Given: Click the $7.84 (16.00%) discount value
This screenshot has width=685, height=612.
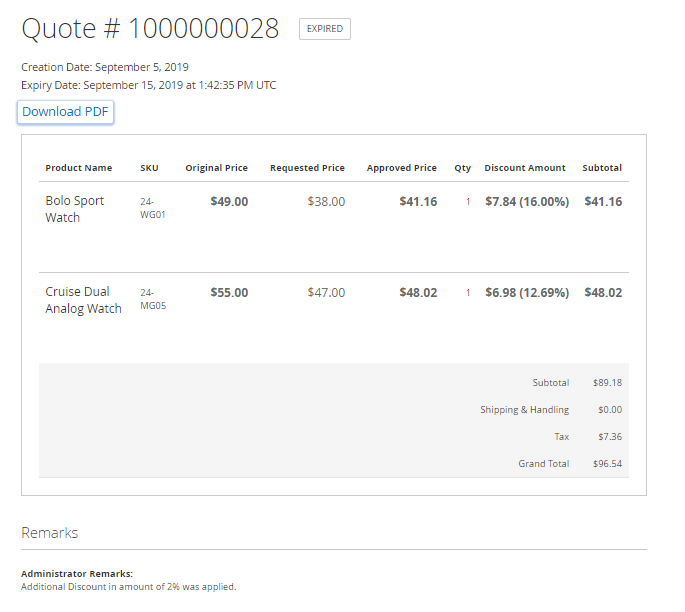Looking at the screenshot, I should (x=527, y=202).
